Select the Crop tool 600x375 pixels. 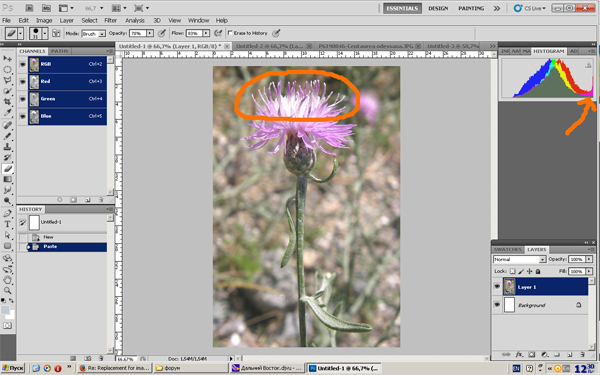point(7,101)
